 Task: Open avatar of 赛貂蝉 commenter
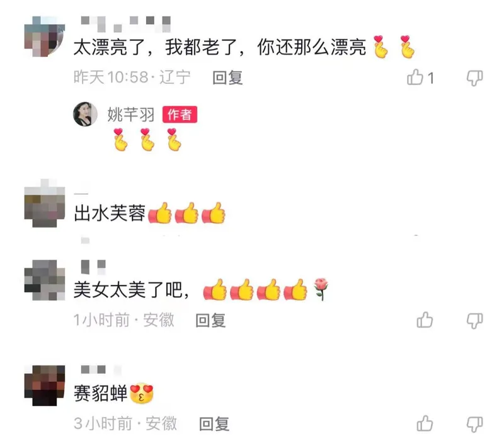(x=45, y=386)
